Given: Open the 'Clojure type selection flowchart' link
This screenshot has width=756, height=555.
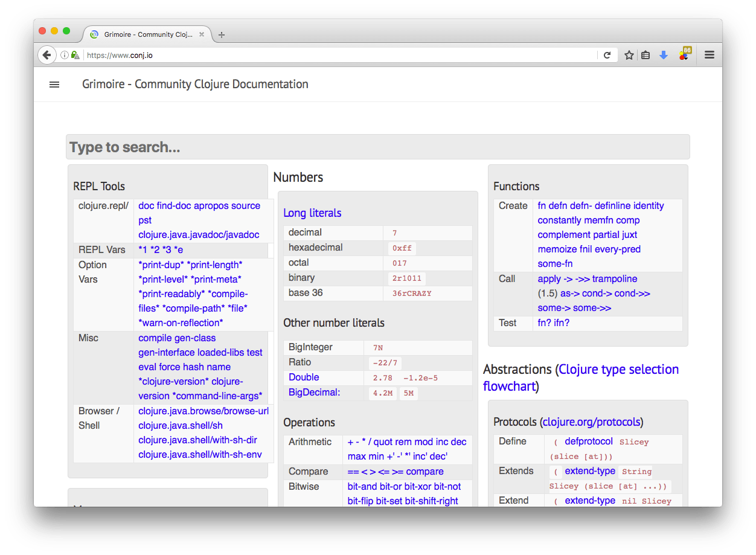Looking at the screenshot, I should (x=581, y=377).
